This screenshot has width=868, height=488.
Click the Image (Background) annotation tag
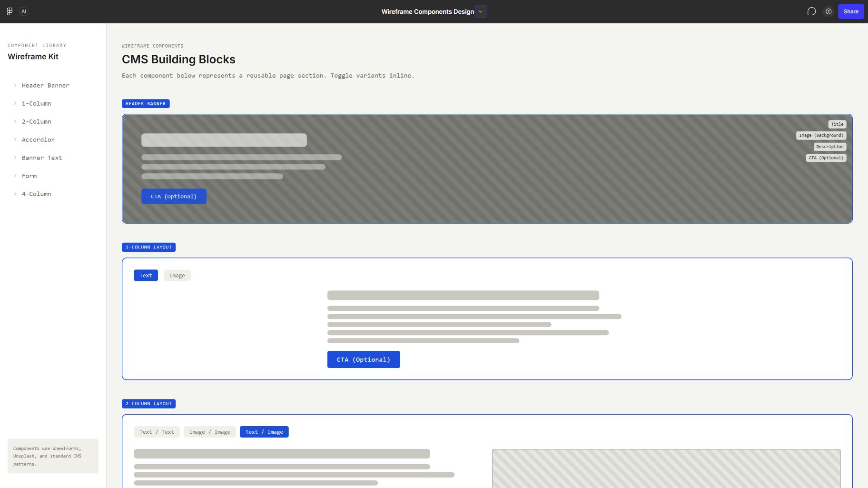point(821,135)
